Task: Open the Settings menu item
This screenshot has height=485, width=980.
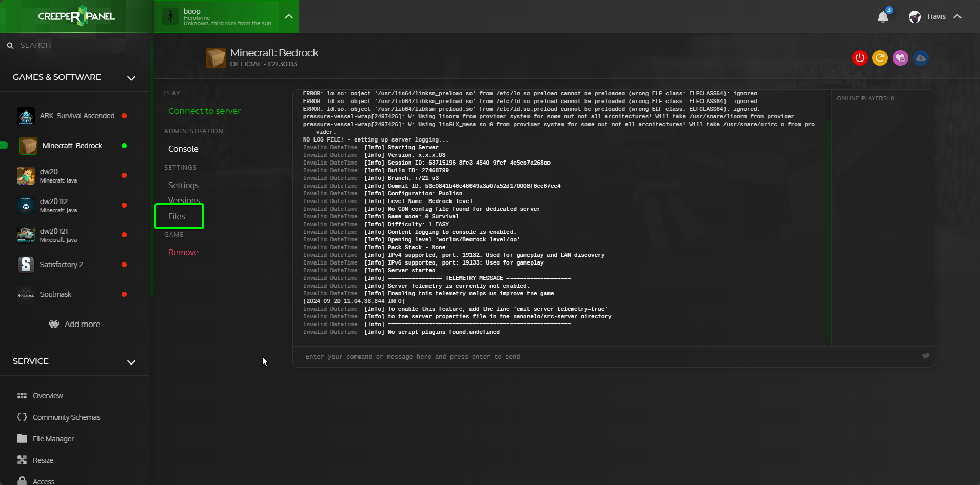Action: [183, 185]
